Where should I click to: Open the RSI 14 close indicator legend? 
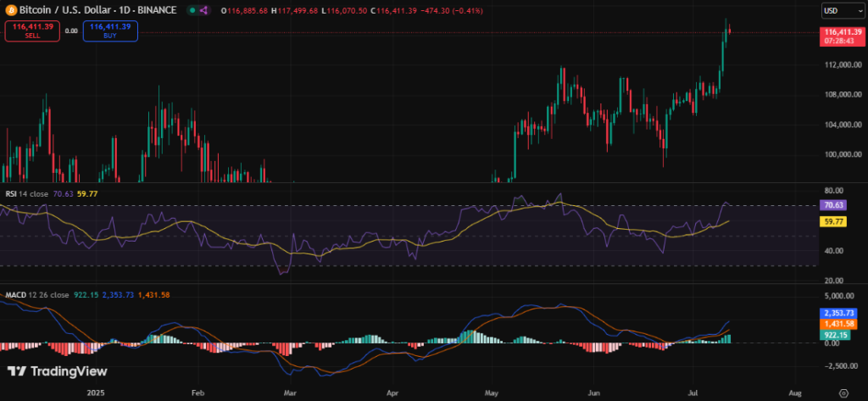[x=26, y=194]
